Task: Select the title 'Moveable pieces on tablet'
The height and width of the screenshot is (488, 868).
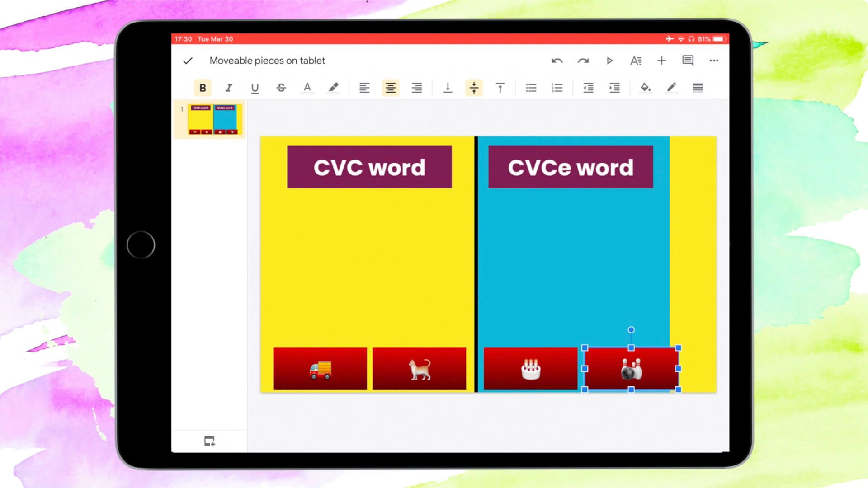Action: point(267,60)
